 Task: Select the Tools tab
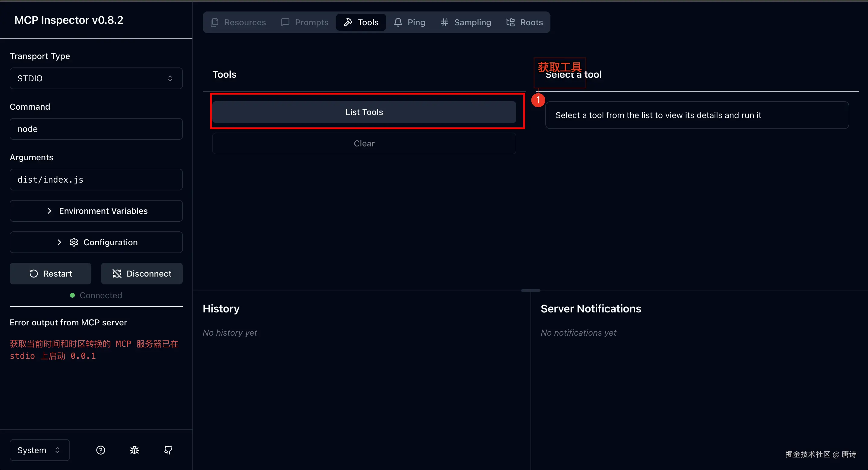point(361,22)
